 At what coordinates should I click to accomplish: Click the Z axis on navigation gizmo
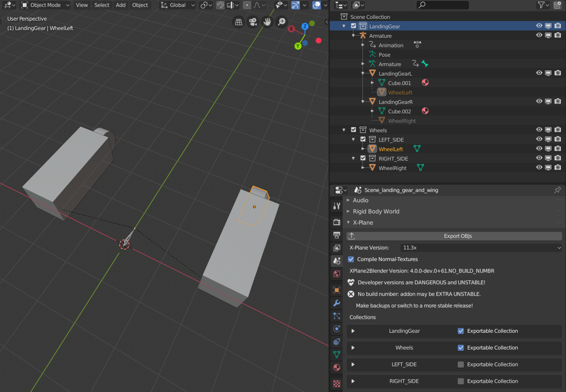305,27
